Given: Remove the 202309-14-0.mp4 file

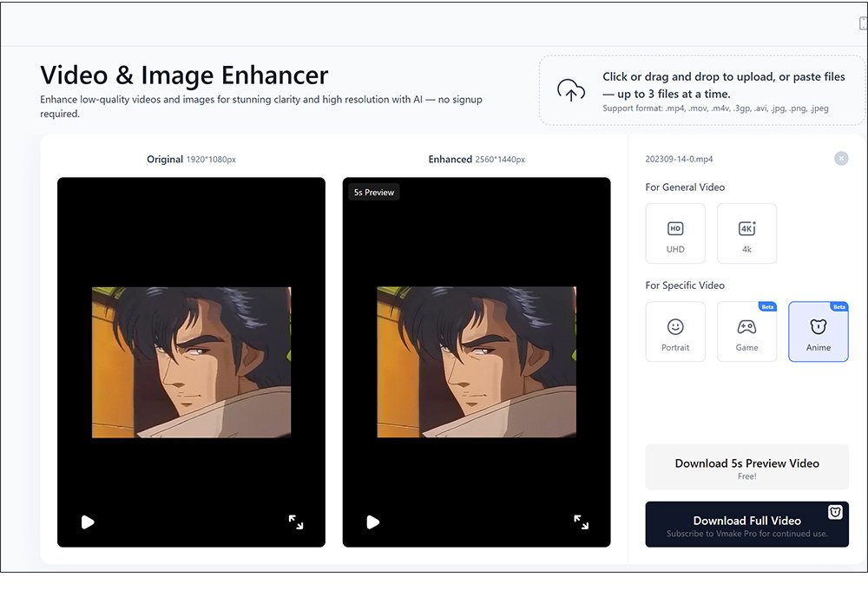Looking at the screenshot, I should (840, 159).
